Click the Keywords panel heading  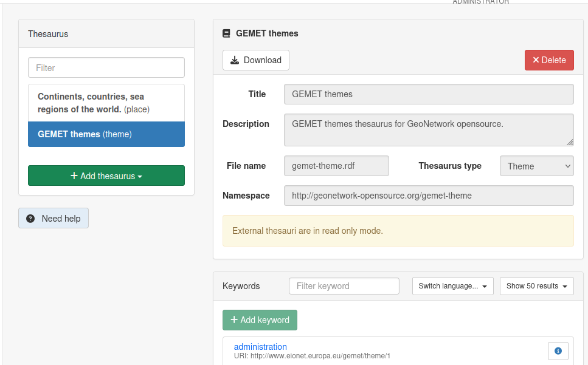point(241,286)
